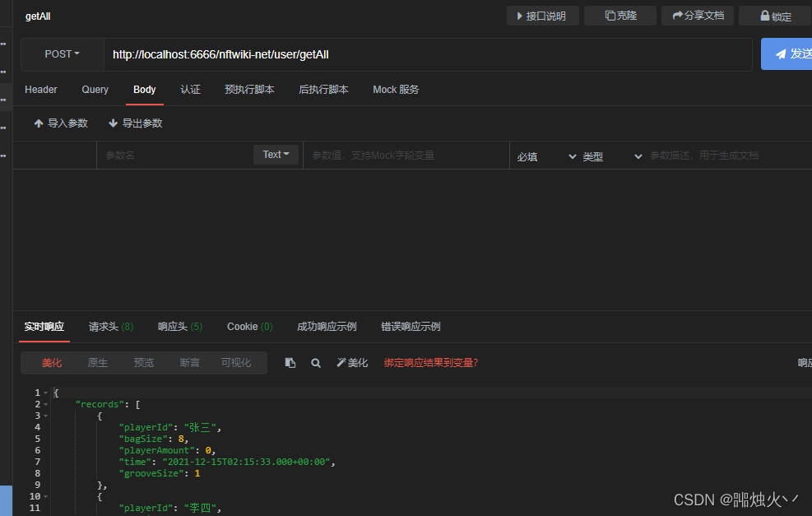Click the 导入参数 upload arrow

[39, 123]
